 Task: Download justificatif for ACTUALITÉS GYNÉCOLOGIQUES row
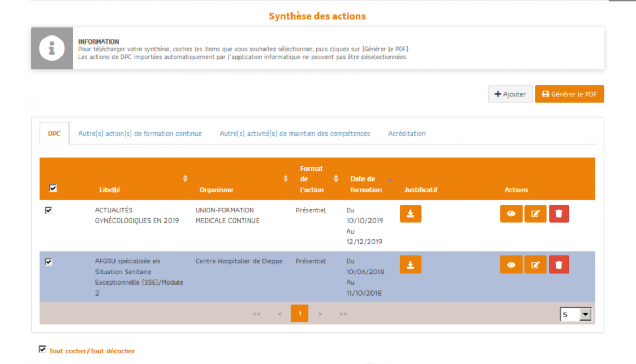[410, 214]
